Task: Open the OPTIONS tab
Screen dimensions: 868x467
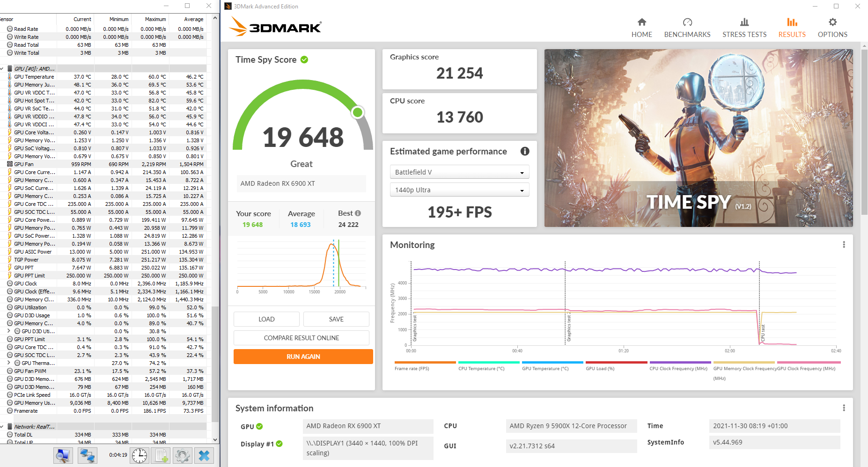Action: pyautogui.click(x=832, y=28)
